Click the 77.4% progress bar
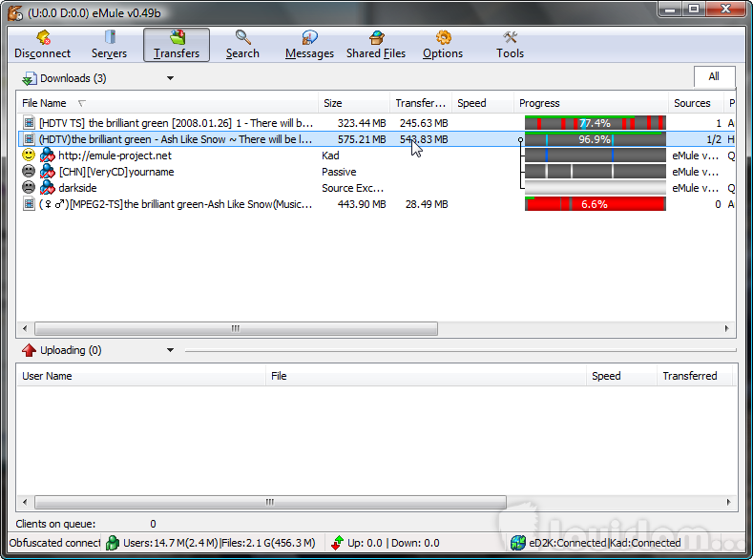Image resolution: width=753 pixels, height=560 pixels. [x=595, y=123]
